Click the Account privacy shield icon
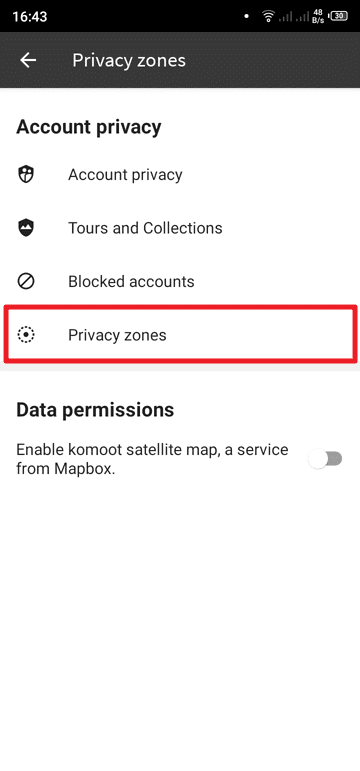Viewport: 360px width, 771px height. click(x=26, y=175)
